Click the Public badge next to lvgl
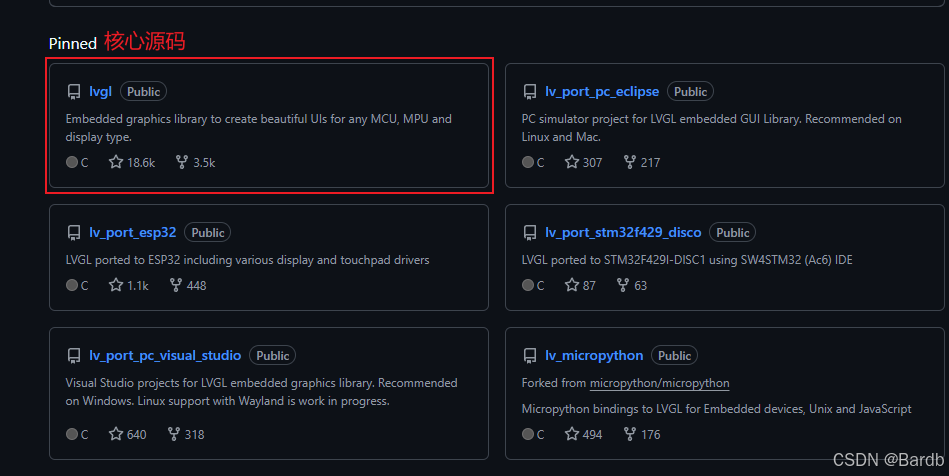Viewport: 949px width, 476px height. click(x=143, y=91)
